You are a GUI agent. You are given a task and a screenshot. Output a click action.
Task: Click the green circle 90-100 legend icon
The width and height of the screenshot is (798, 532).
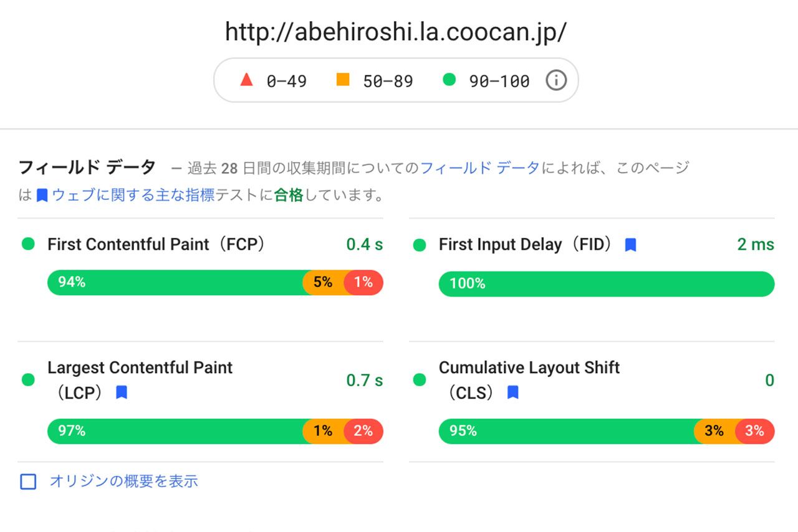click(449, 80)
